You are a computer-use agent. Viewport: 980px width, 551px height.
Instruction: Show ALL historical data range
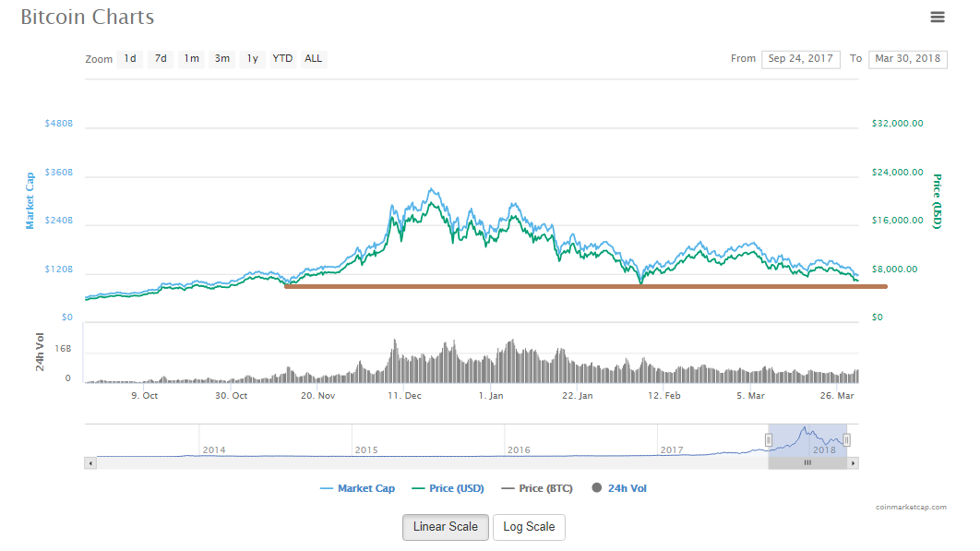coord(314,59)
